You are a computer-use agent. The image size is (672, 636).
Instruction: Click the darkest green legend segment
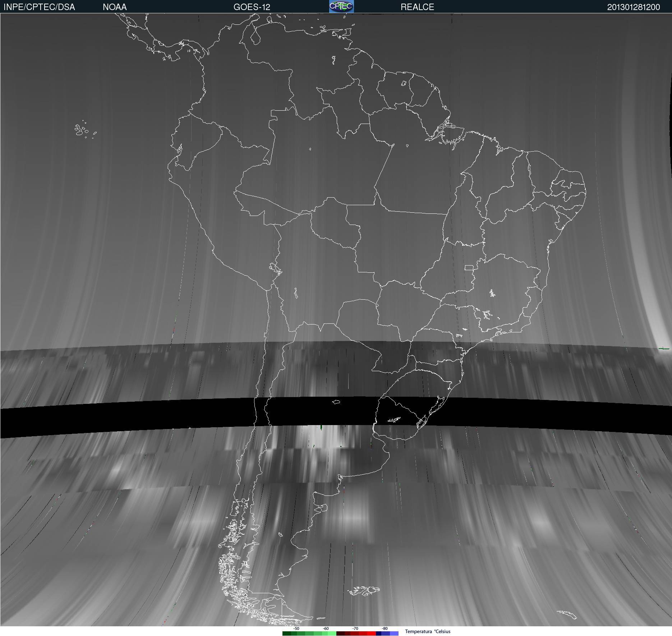click(x=287, y=633)
